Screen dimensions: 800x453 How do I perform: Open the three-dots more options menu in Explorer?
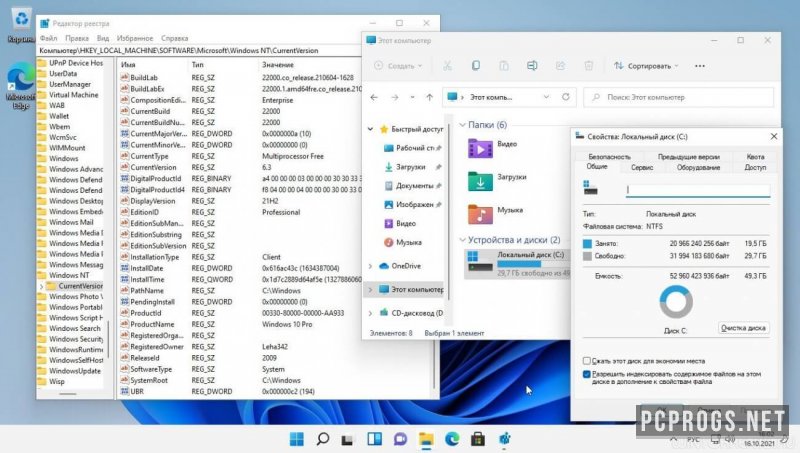700,66
